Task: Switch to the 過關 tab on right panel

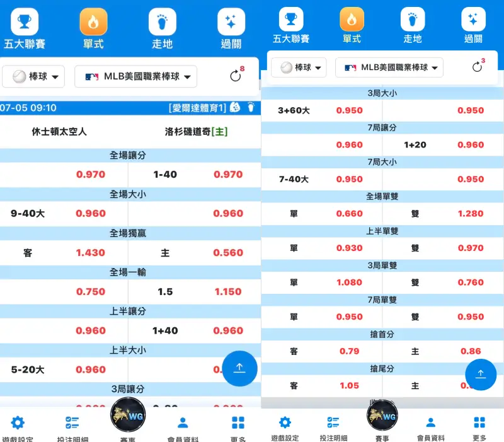Action: click(473, 22)
